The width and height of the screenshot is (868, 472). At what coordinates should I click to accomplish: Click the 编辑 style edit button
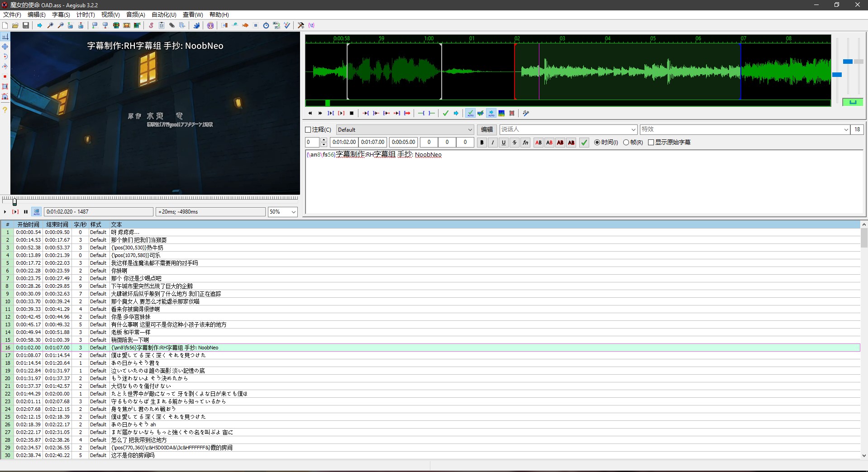coord(487,129)
